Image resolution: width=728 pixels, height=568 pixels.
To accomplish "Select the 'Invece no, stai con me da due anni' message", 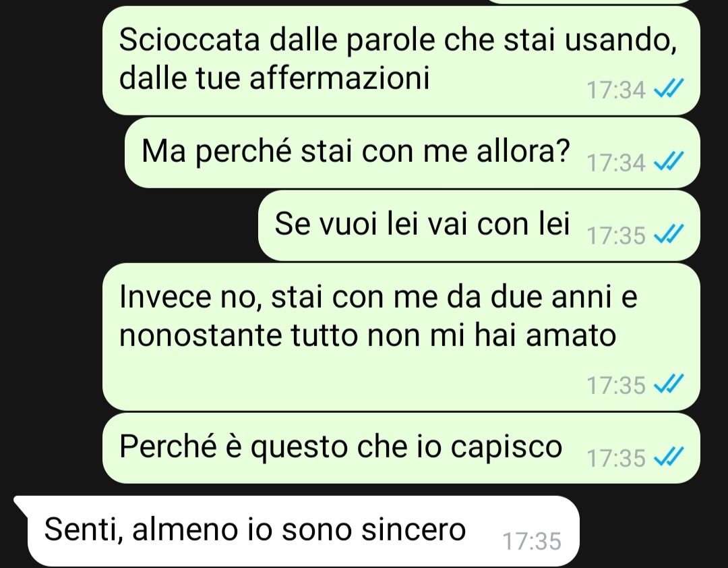I will point(400,337).
